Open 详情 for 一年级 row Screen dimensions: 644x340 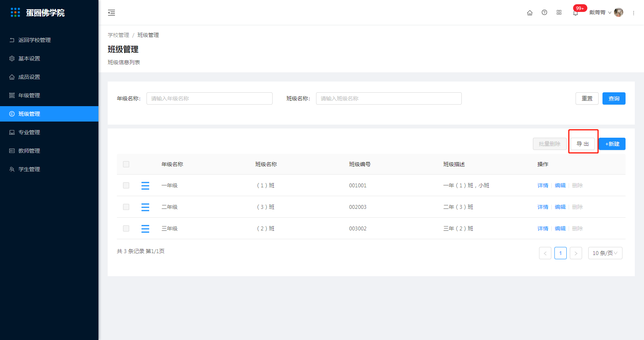tap(543, 185)
